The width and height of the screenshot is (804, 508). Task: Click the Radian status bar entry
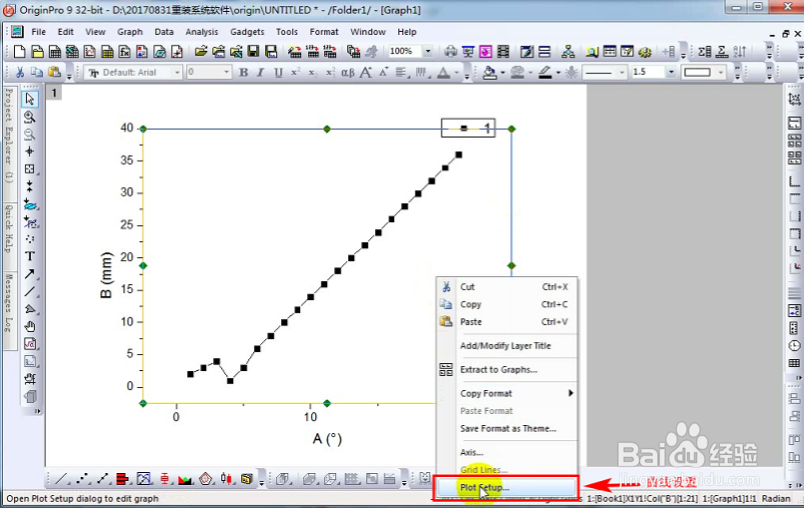pyautogui.click(x=776, y=498)
